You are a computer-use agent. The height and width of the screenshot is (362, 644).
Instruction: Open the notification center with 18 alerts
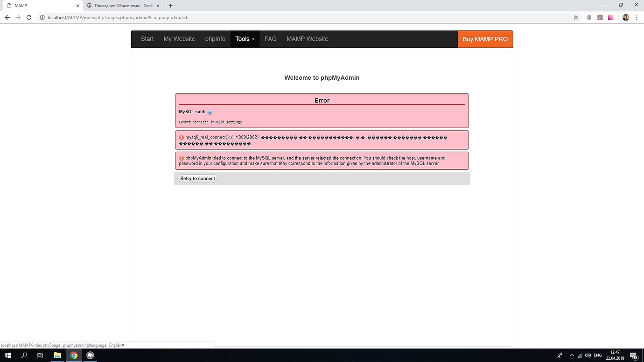(634, 355)
